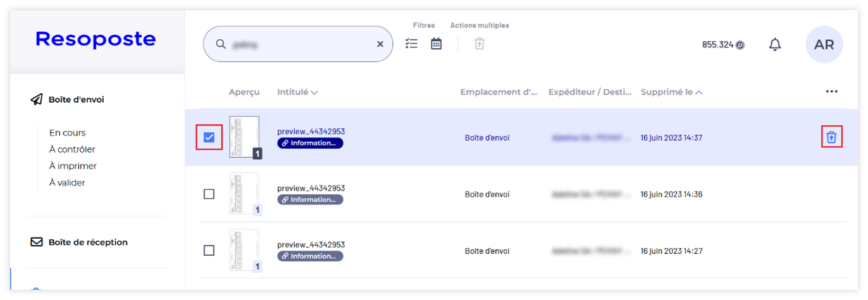
Task: Uncheck the first row checkbox
Action: (209, 137)
